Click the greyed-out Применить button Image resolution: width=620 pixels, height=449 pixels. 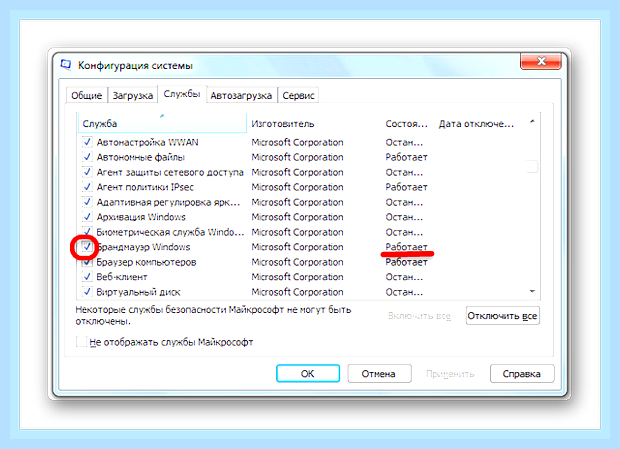(x=450, y=374)
